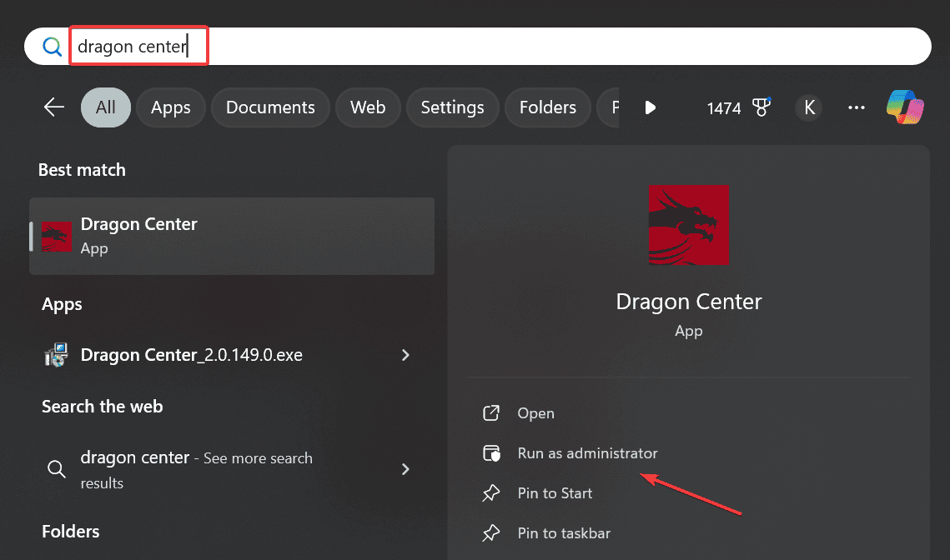Viewport: 950px width, 560px height.
Task: Click the Open external-link icon
Action: [x=491, y=412]
